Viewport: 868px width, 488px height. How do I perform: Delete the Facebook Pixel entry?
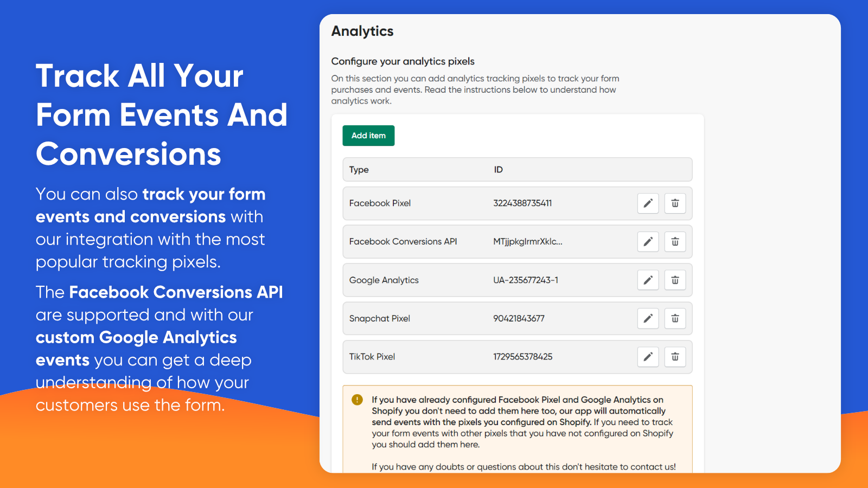tap(675, 203)
